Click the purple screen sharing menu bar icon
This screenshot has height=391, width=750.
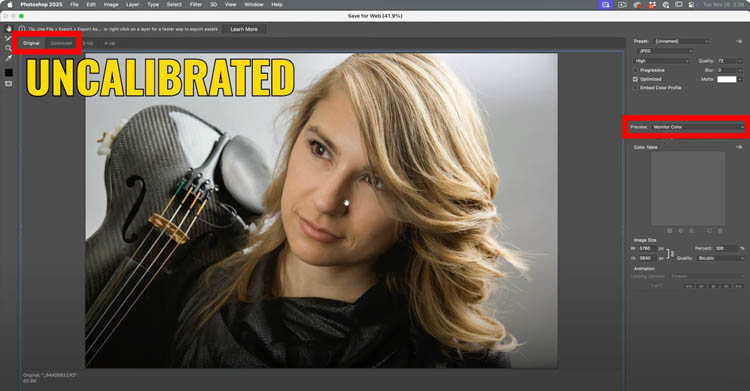(606, 4)
